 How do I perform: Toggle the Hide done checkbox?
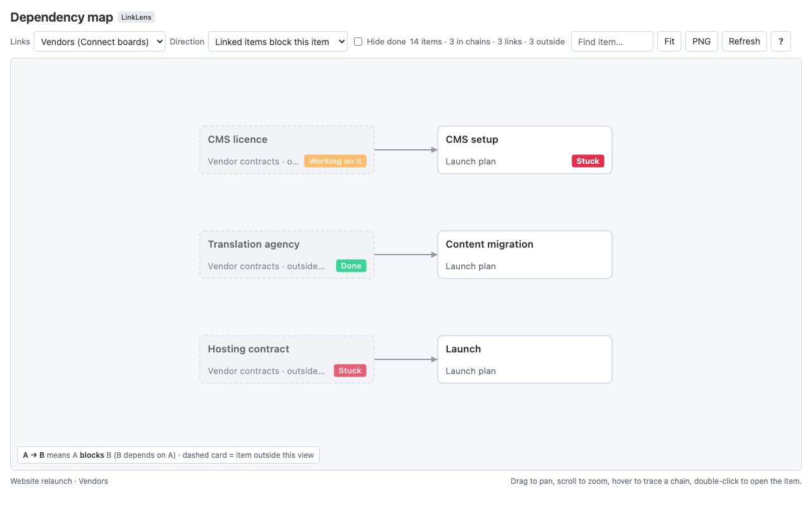(358, 41)
